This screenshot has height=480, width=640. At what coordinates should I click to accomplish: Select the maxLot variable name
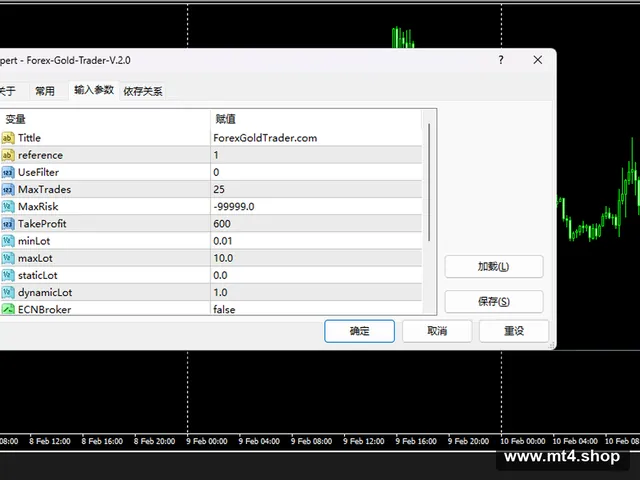35,258
